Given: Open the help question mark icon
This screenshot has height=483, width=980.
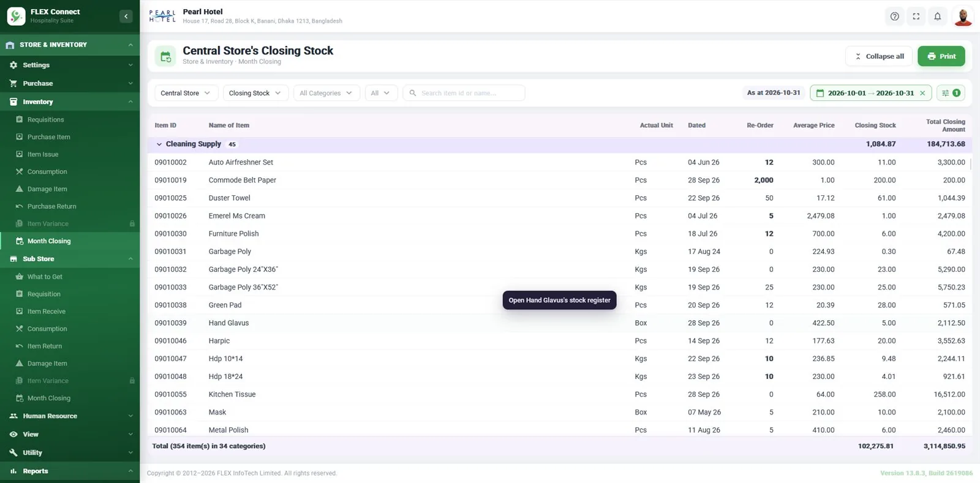Looking at the screenshot, I should click(895, 17).
